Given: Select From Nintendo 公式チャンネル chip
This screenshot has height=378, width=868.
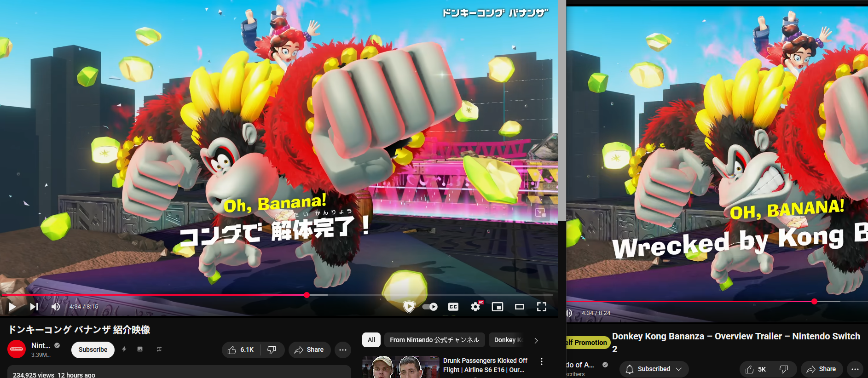Looking at the screenshot, I should 434,340.
